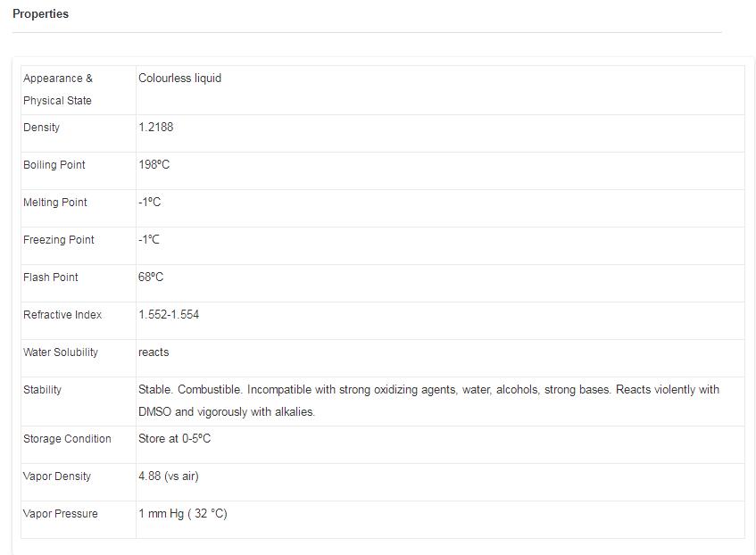Click the Storage Condition label
The width and height of the screenshot is (756, 555).
coord(67,439)
